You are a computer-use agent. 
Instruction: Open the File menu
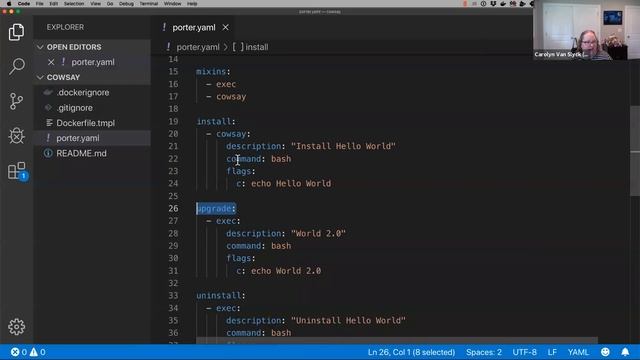point(40,4)
